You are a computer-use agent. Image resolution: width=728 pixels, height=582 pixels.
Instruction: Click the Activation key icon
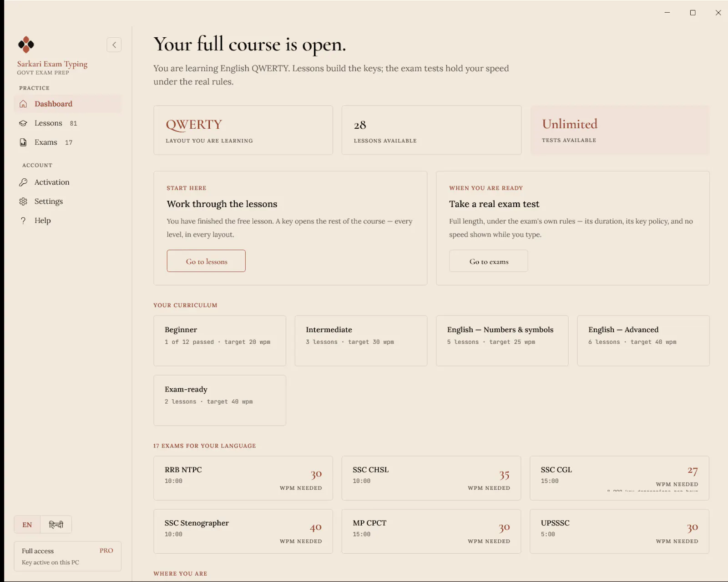point(23,182)
